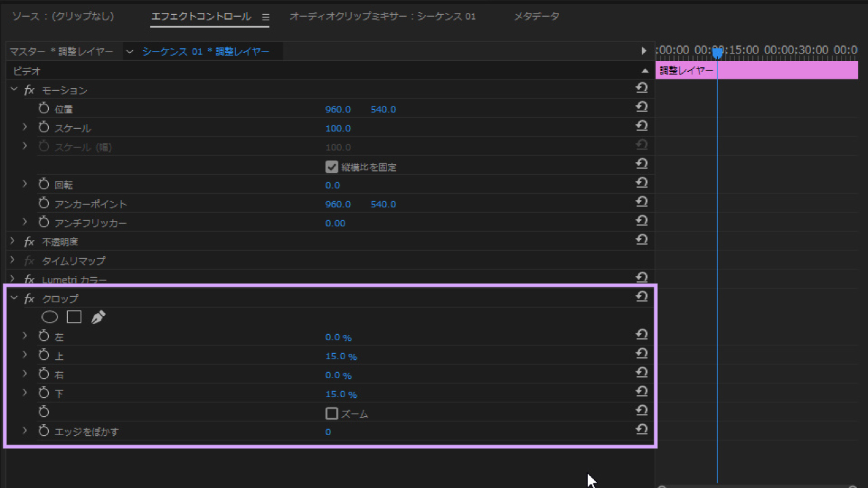868x488 pixels.
Task: Click the スケール value 100.0
Action: pyautogui.click(x=338, y=128)
